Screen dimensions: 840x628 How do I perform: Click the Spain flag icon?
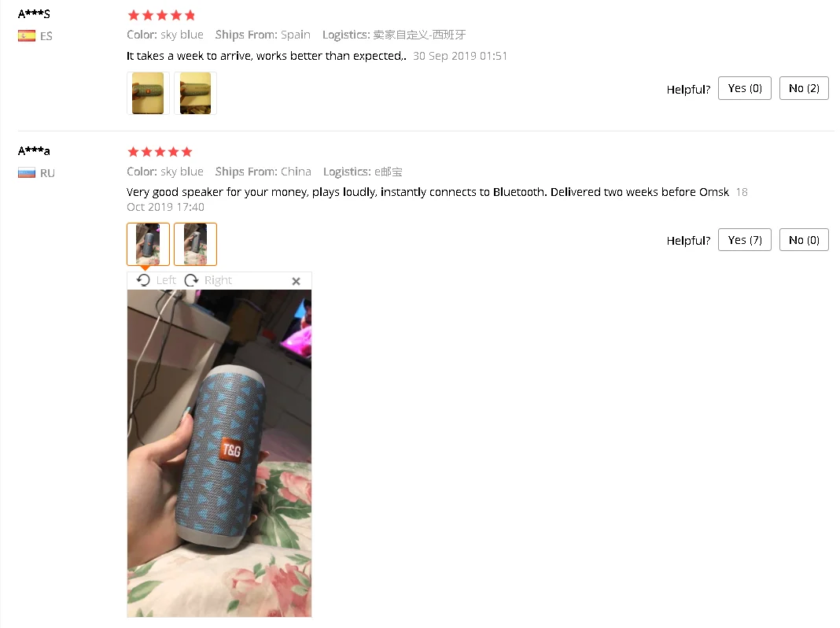tap(27, 36)
